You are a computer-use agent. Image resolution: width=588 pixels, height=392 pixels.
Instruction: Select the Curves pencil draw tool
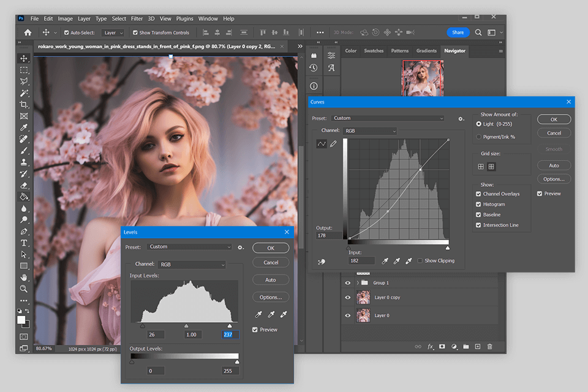333,144
